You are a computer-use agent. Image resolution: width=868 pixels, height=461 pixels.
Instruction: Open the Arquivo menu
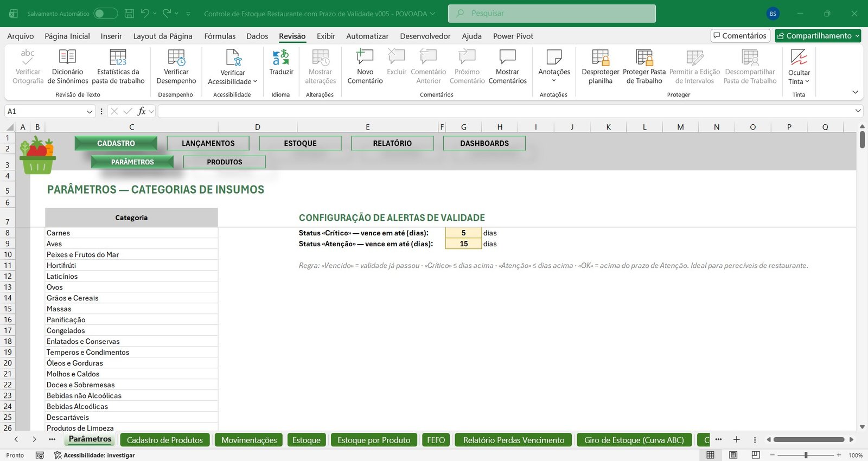21,36
